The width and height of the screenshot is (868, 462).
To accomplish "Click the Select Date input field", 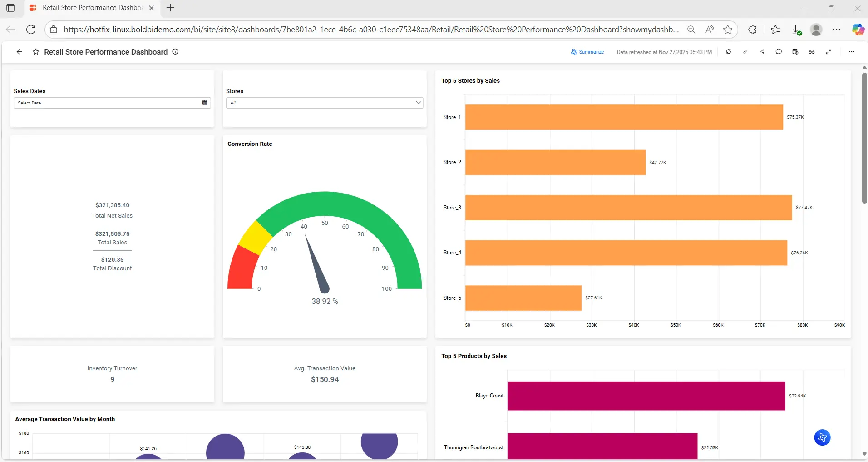I will click(112, 103).
